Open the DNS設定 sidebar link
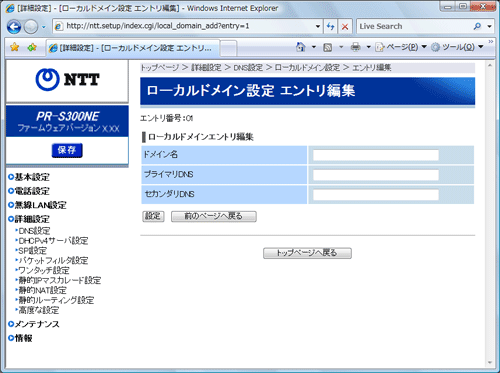This screenshot has width=500, height=373. (x=34, y=231)
